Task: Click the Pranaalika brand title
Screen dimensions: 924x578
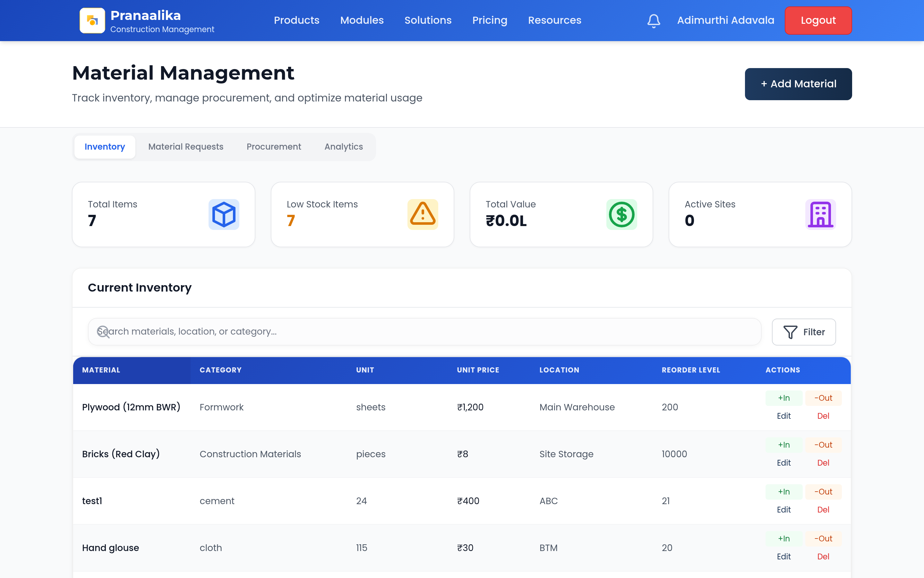Action: click(145, 15)
